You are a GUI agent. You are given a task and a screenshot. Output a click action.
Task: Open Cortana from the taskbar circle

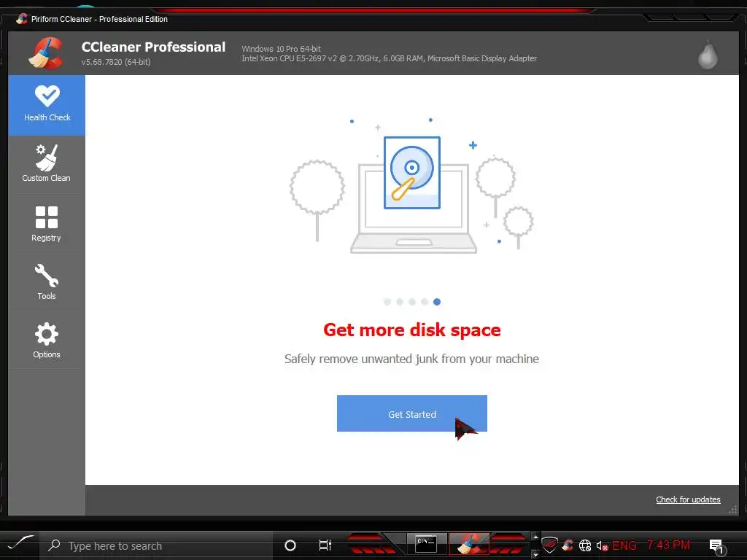click(x=290, y=545)
